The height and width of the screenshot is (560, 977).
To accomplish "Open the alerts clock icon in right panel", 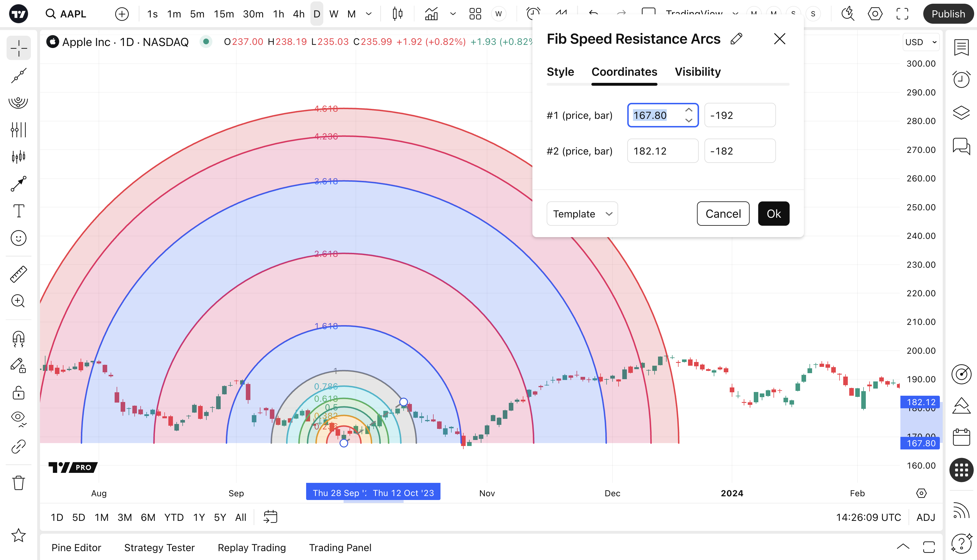I will pyautogui.click(x=961, y=80).
